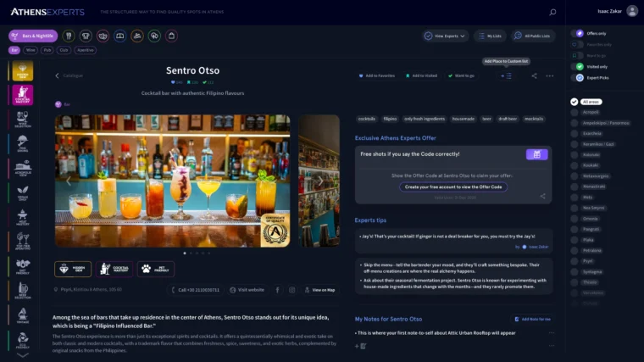Open Isaac Zakar profile avatar

(580, 12)
